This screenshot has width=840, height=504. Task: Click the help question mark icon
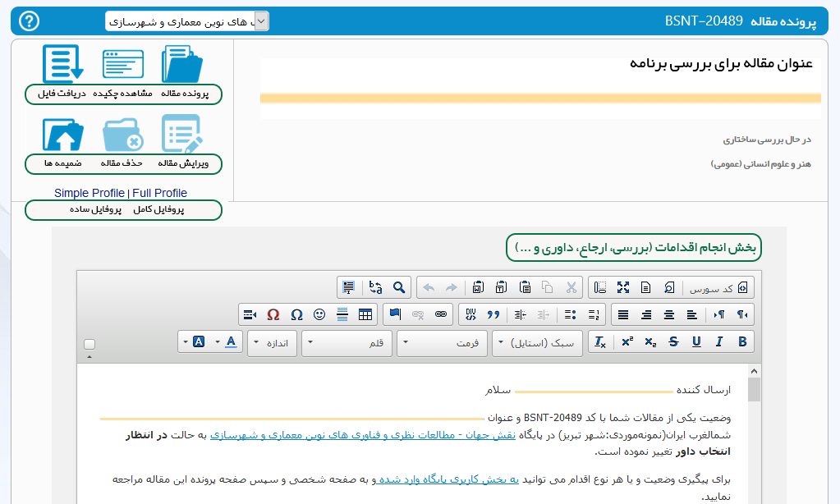click(29, 21)
